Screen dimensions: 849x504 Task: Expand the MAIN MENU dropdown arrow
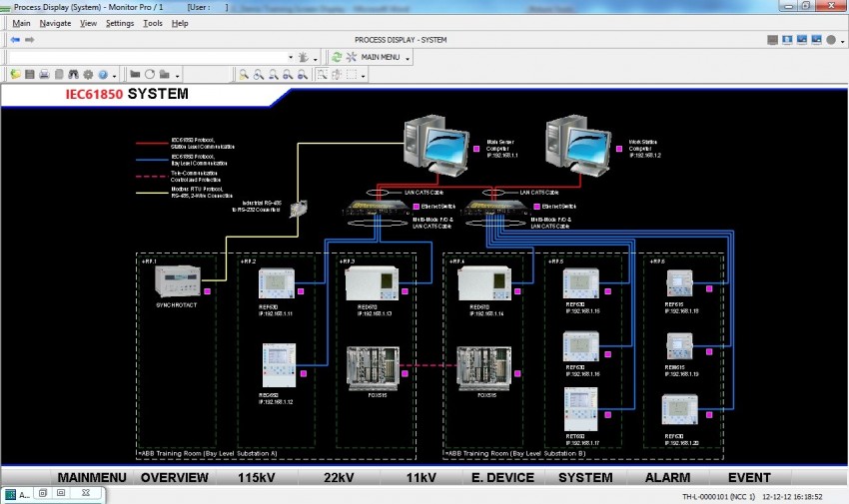pyautogui.click(x=408, y=59)
